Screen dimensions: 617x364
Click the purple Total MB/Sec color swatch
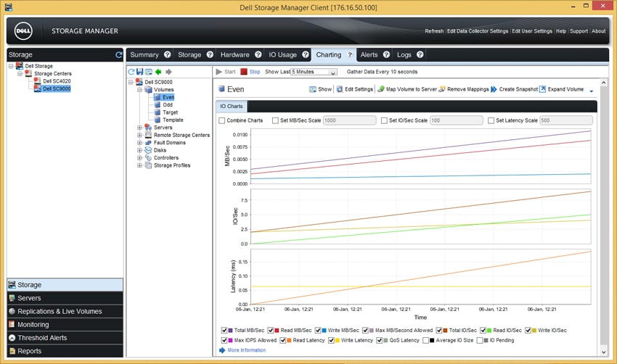[231, 330]
